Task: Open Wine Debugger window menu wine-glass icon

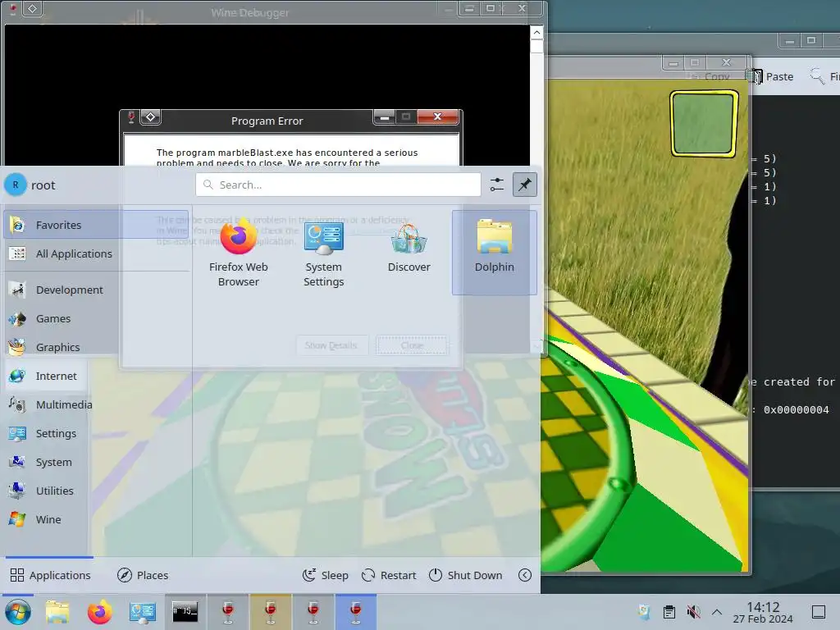Action: click(x=13, y=8)
